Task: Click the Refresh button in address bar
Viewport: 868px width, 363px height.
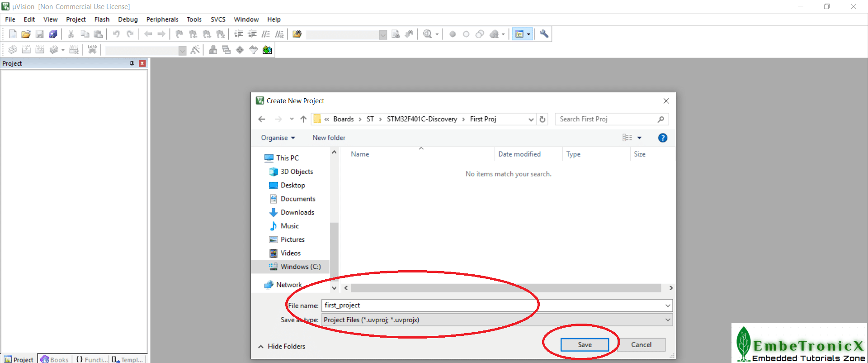Action: [542, 119]
